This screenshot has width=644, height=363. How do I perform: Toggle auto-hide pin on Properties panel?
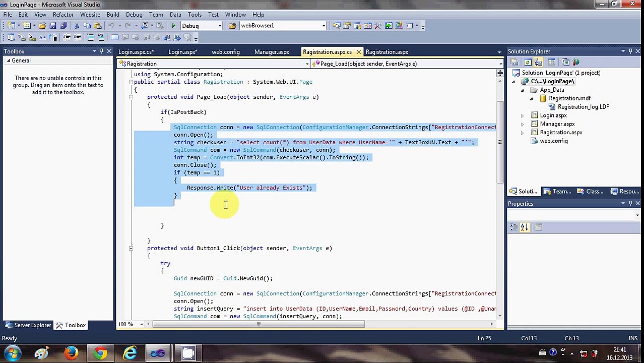coord(630,203)
